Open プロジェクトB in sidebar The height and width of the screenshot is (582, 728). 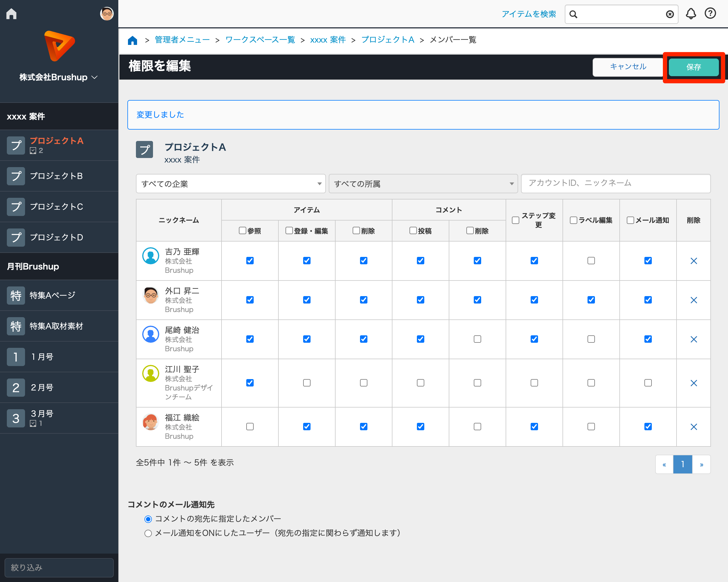pyautogui.click(x=56, y=176)
